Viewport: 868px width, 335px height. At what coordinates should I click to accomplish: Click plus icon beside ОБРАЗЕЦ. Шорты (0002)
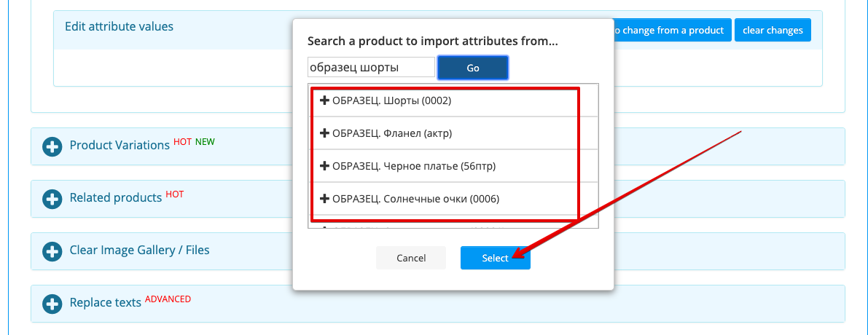[325, 100]
